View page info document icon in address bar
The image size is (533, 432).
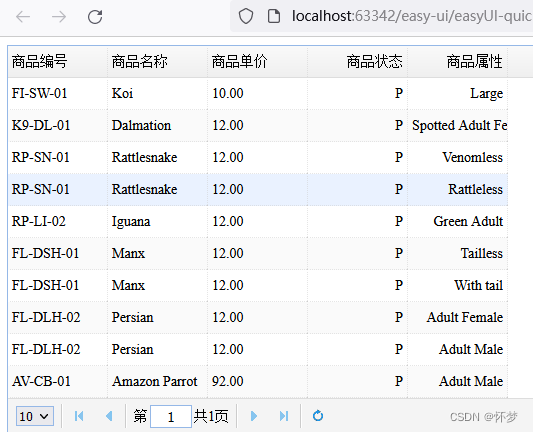click(274, 16)
